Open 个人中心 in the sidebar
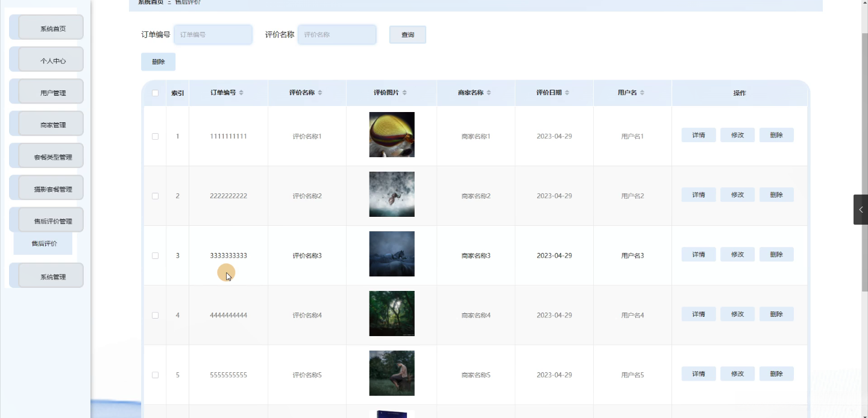 coord(46,60)
